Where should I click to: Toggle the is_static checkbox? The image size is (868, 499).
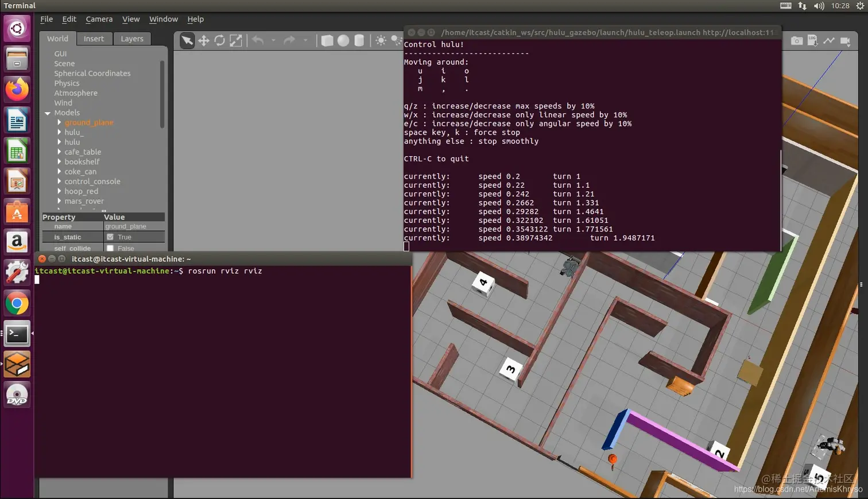[110, 237]
